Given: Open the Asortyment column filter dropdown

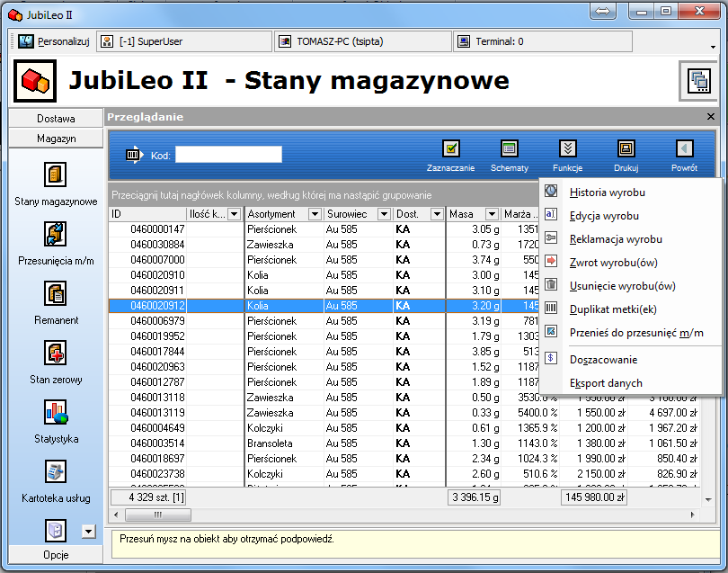Looking at the screenshot, I should 315,214.
